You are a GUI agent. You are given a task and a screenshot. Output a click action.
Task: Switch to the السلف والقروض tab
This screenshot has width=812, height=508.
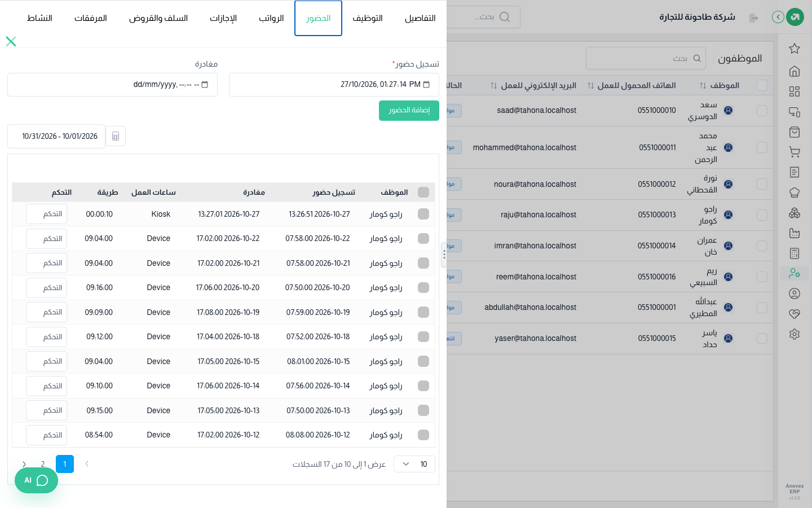[x=158, y=18]
